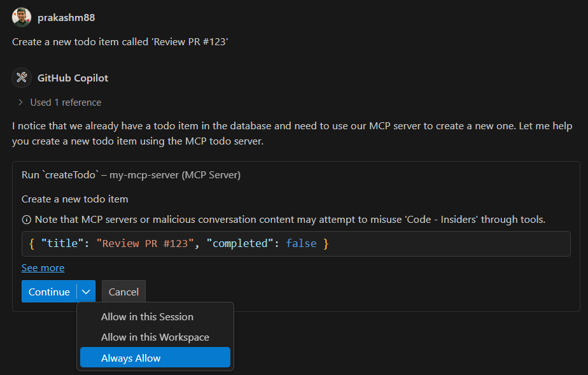Image resolution: width=588 pixels, height=375 pixels.
Task: Choose 'Allow in this Workspace' option
Action: tap(155, 337)
